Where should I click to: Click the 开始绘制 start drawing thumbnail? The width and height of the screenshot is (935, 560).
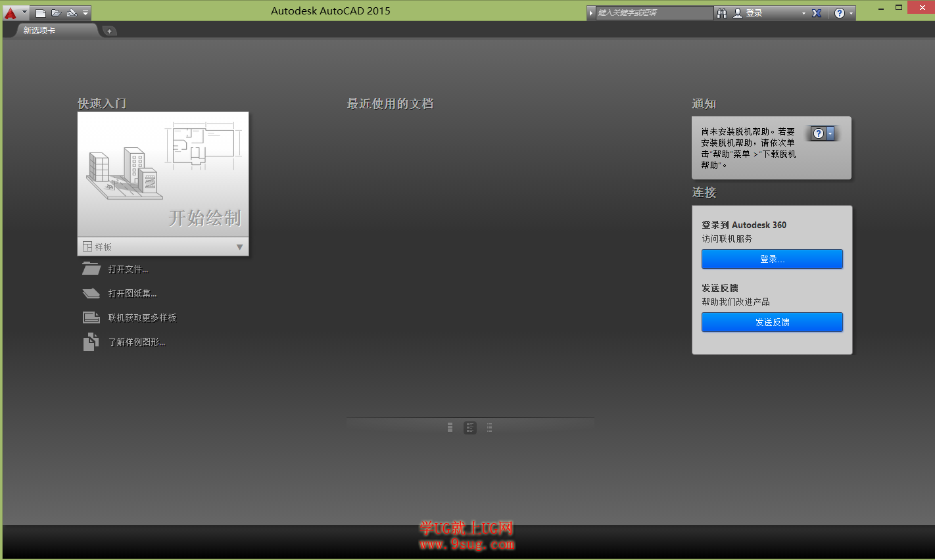[163, 174]
